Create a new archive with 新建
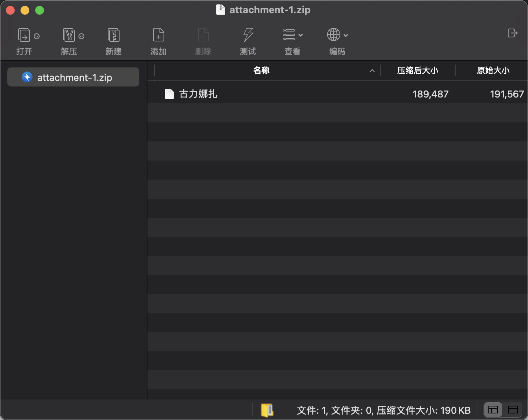Screen dimensions: 528x420 coord(113,36)
